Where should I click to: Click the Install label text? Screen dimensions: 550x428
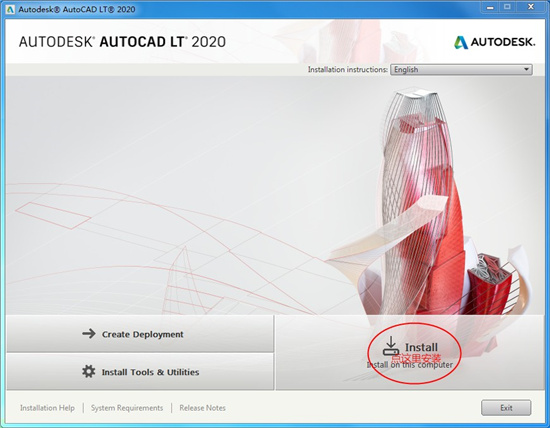421,347
